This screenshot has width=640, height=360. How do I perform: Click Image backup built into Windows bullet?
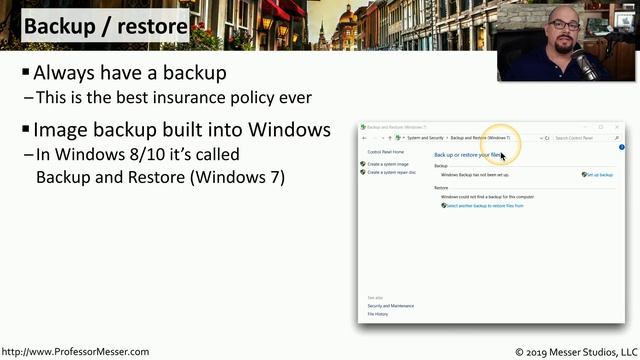tap(182, 129)
